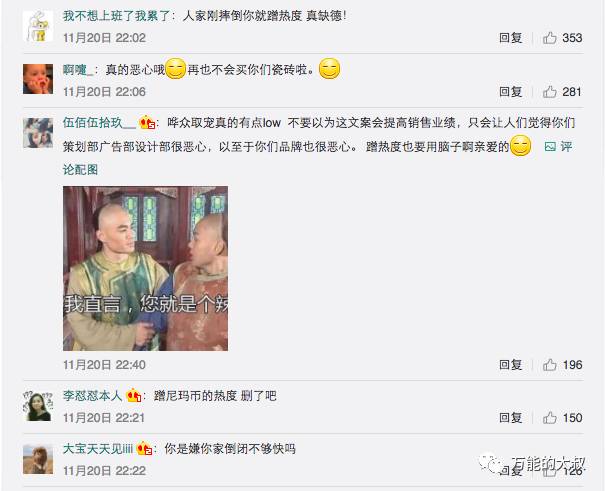Reply to the comment posted at 22:02
The width and height of the screenshot is (605, 491).
click(510, 38)
